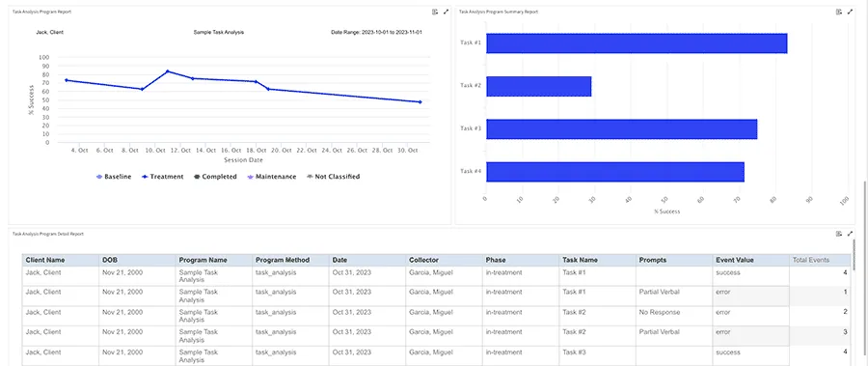Sort table by Collector column header
The image size is (868, 366).
pyautogui.click(x=445, y=260)
